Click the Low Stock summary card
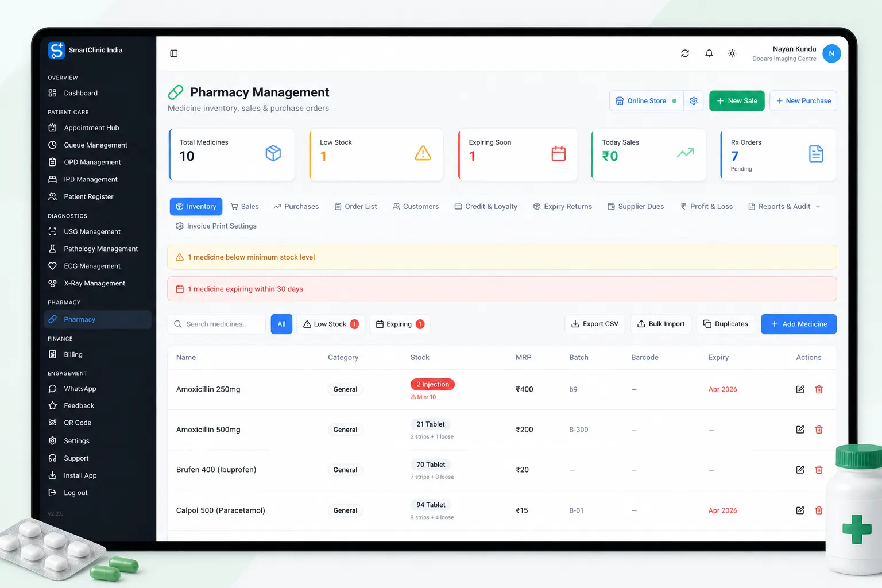The image size is (882, 588). 376,155
